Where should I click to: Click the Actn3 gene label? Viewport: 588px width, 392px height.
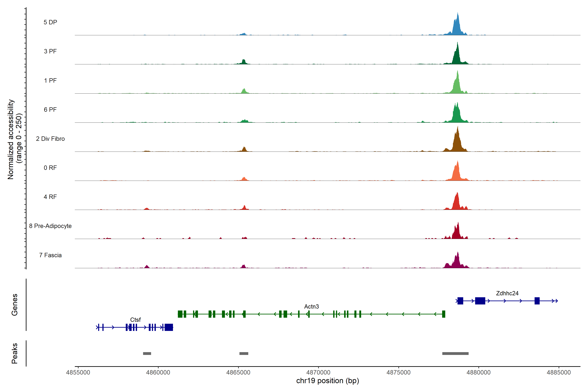(311, 307)
